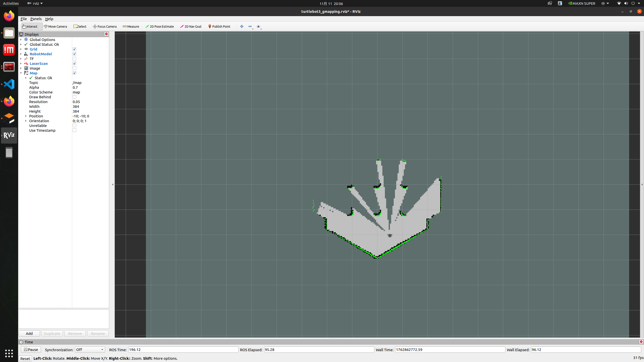Pick the Publish Point tool
This screenshot has width=644, height=362.
(219, 26)
